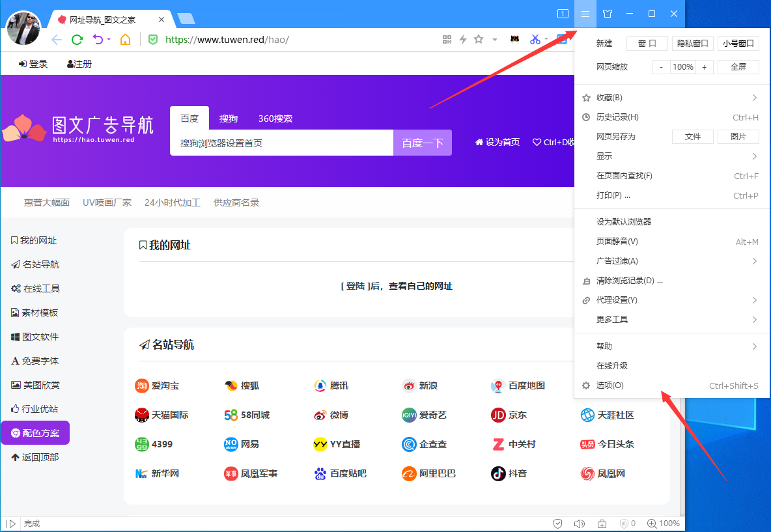The image size is (771, 532).
Task: Reload the page with refresh icon
Action: pos(77,40)
